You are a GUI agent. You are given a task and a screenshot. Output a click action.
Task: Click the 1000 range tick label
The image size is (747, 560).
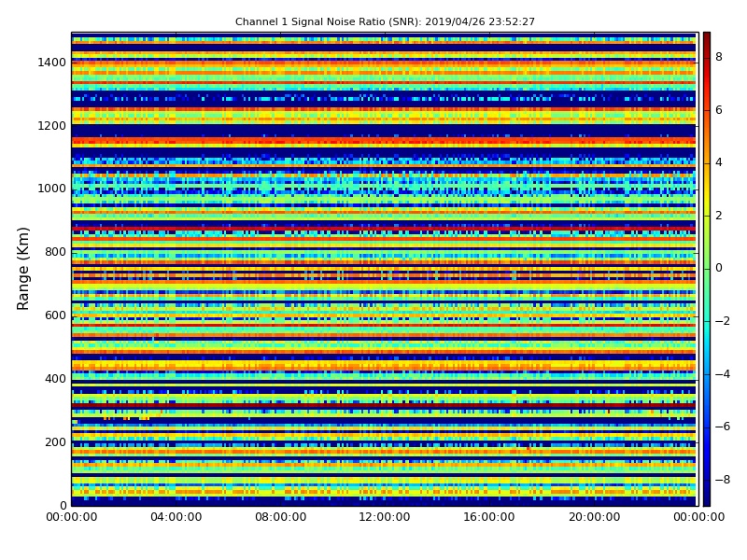52,189
